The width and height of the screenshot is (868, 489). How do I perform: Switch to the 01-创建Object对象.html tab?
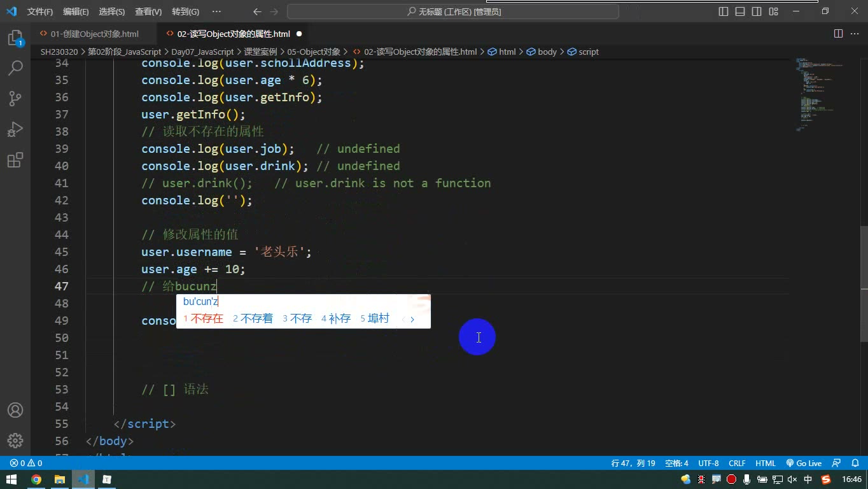pyautogui.click(x=94, y=34)
